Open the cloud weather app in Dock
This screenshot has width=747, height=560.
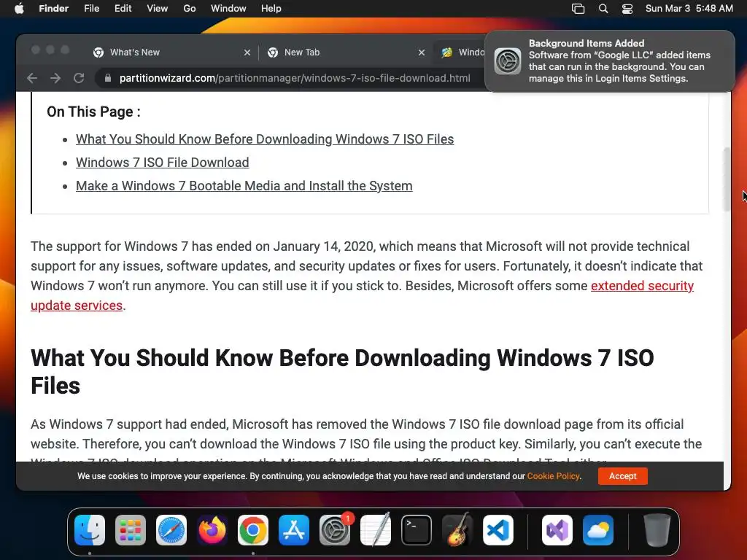598,530
